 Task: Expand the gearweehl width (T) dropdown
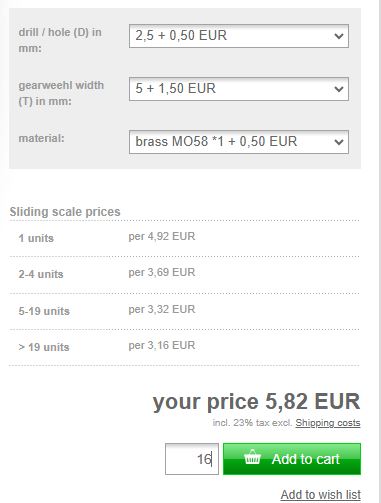[x=239, y=89]
